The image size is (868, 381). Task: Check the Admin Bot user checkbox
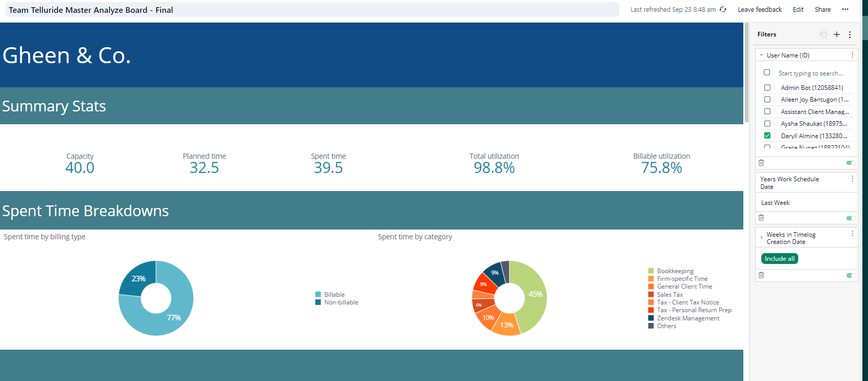pyautogui.click(x=767, y=88)
